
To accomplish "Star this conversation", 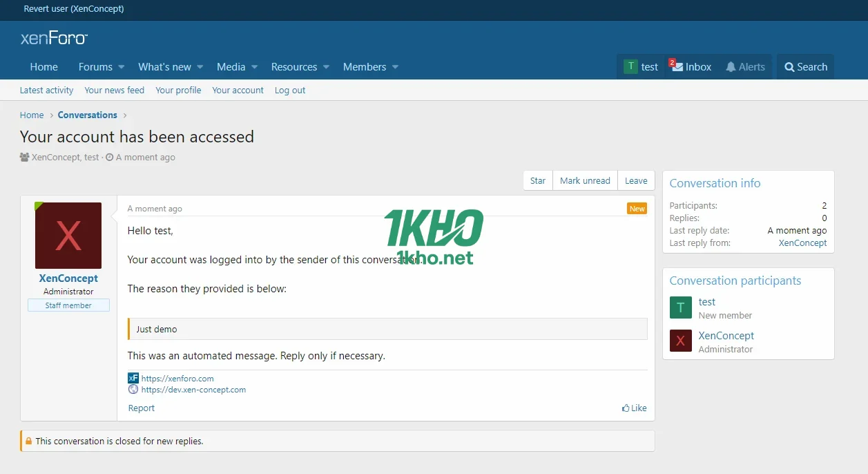I will 537,180.
